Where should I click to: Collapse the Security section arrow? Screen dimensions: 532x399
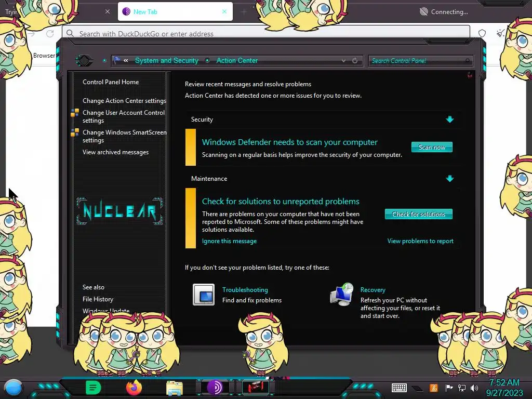[x=449, y=119]
